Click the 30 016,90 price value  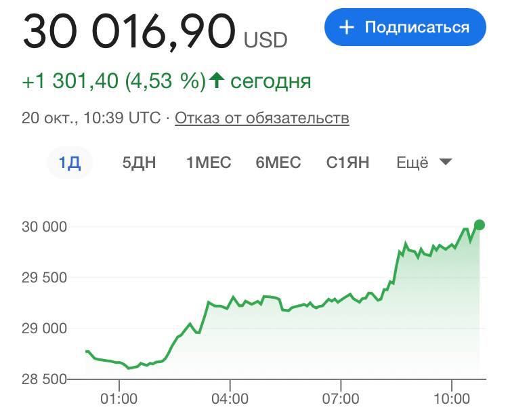click(129, 32)
